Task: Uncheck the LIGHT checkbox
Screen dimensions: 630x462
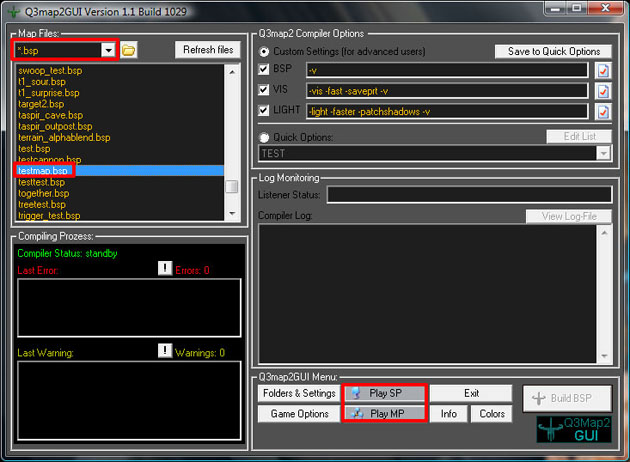Action: pyautogui.click(x=264, y=110)
